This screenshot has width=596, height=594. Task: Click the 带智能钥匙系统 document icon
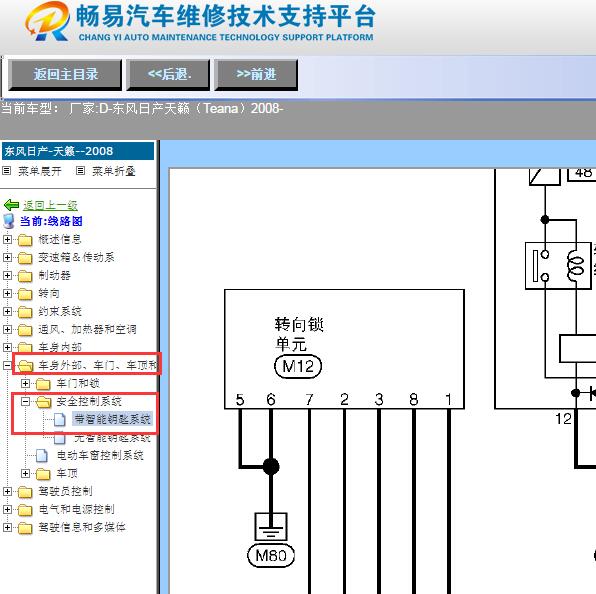click(x=60, y=420)
